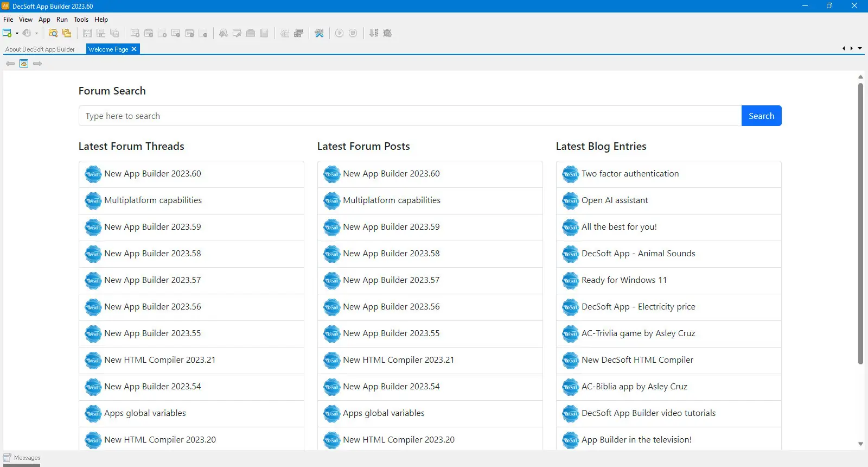Click the Home page navigation icon
Viewport: 868px width, 467px height.
click(x=24, y=64)
